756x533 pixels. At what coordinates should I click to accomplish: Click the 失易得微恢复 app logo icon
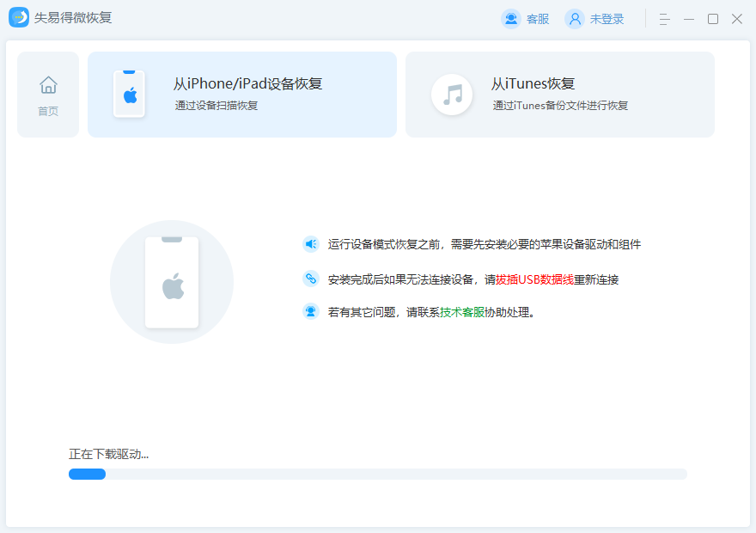[x=19, y=17]
